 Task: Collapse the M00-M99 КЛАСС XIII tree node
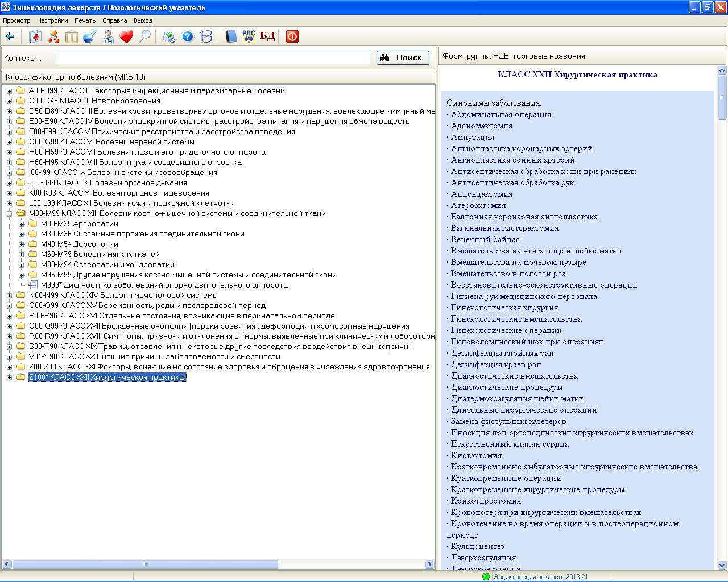(x=9, y=214)
